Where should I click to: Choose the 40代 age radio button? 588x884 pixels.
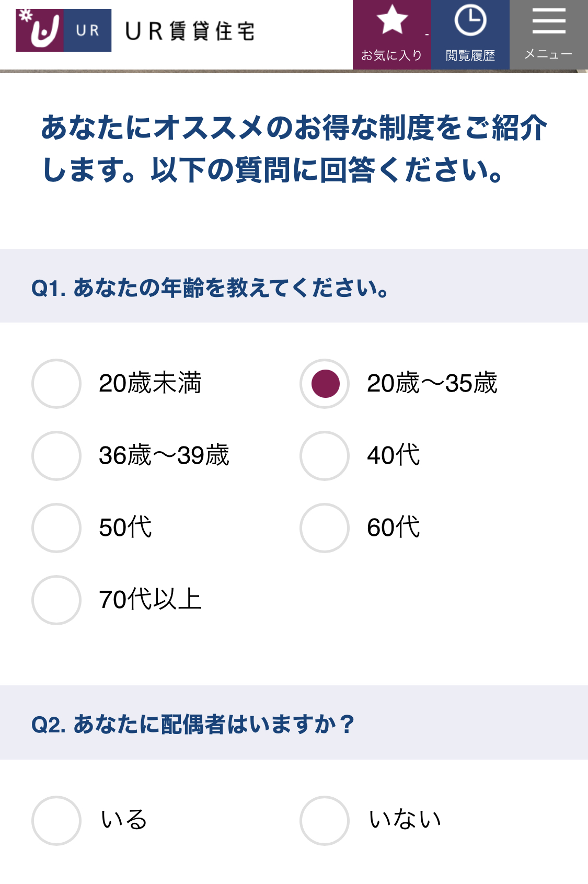tap(325, 456)
